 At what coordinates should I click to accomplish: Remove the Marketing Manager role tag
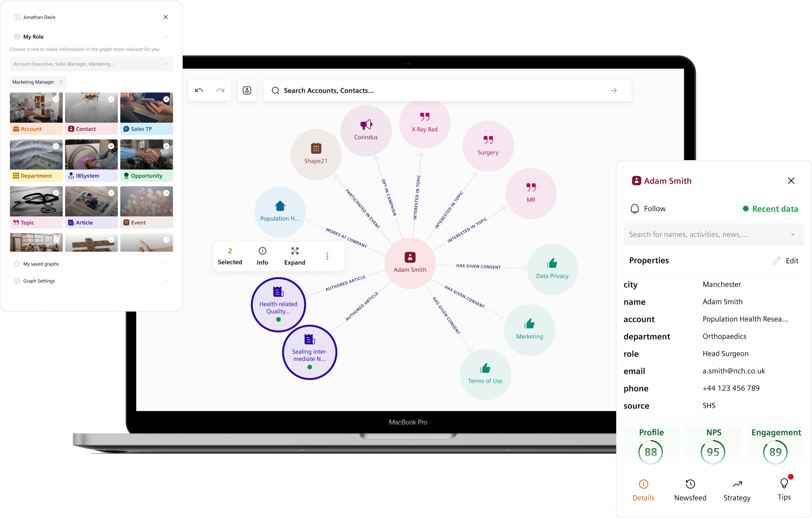61,82
